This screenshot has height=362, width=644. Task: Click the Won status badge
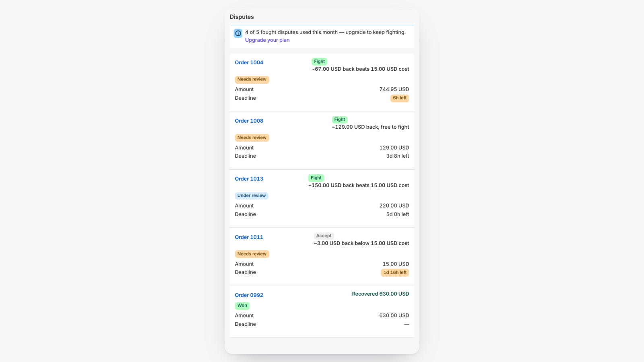242,306
